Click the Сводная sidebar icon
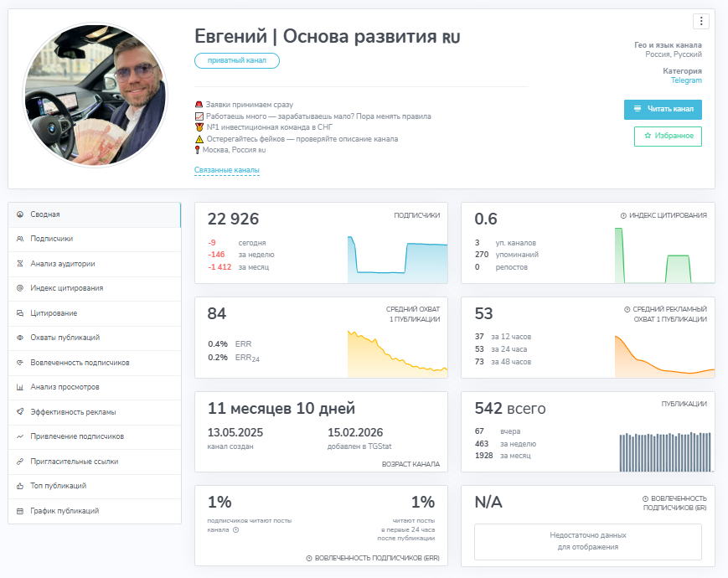This screenshot has width=728, height=578. 20,214
